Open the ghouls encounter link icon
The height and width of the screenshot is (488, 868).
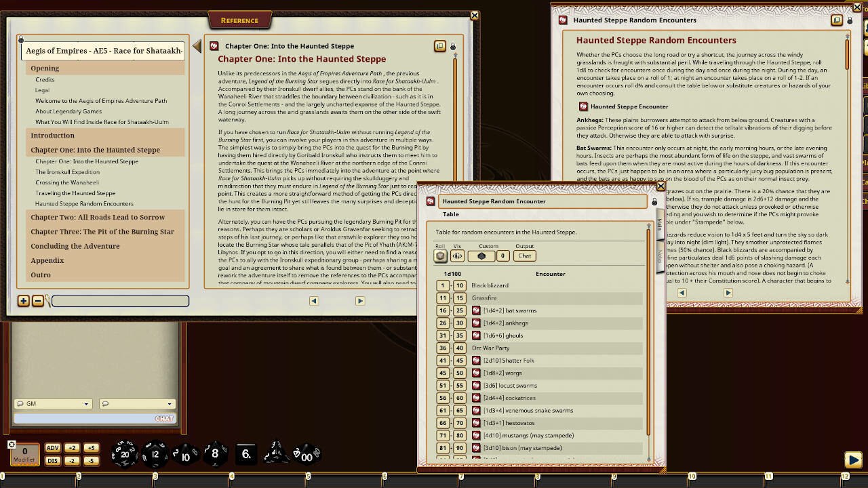pos(476,335)
